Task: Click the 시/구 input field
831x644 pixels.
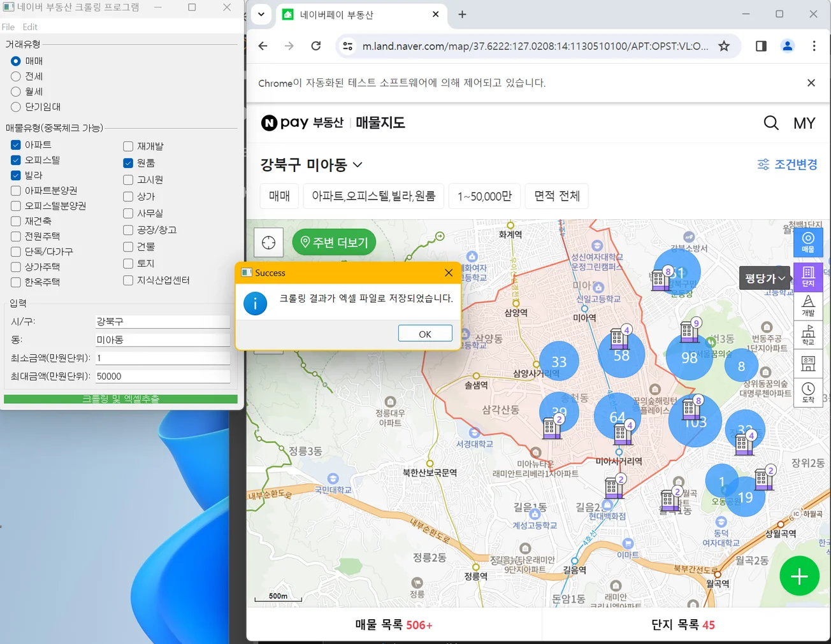Action: [x=163, y=322]
